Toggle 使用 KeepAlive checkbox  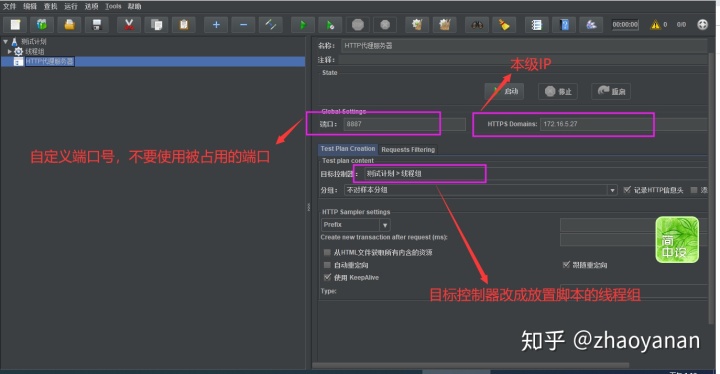(x=327, y=278)
